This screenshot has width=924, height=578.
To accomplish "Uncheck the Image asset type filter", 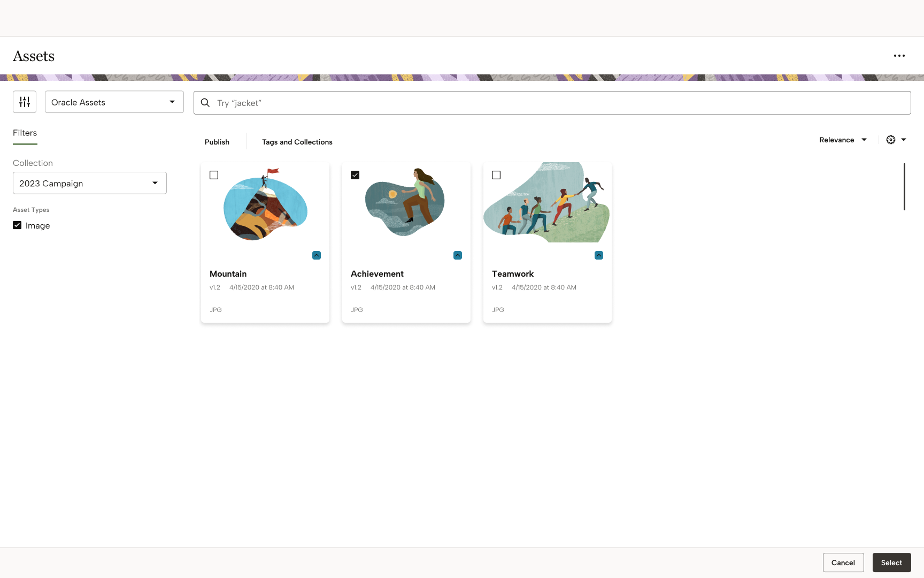I will pos(17,225).
